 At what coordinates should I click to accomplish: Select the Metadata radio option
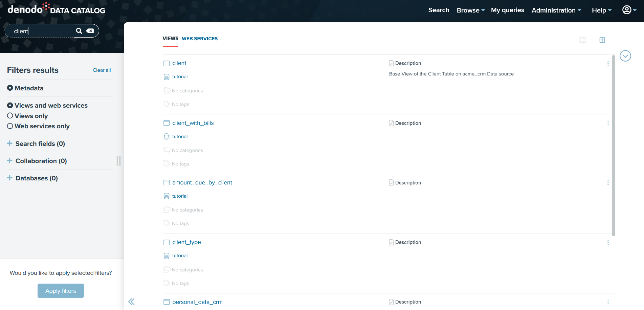pyautogui.click(x=10, y=88)
